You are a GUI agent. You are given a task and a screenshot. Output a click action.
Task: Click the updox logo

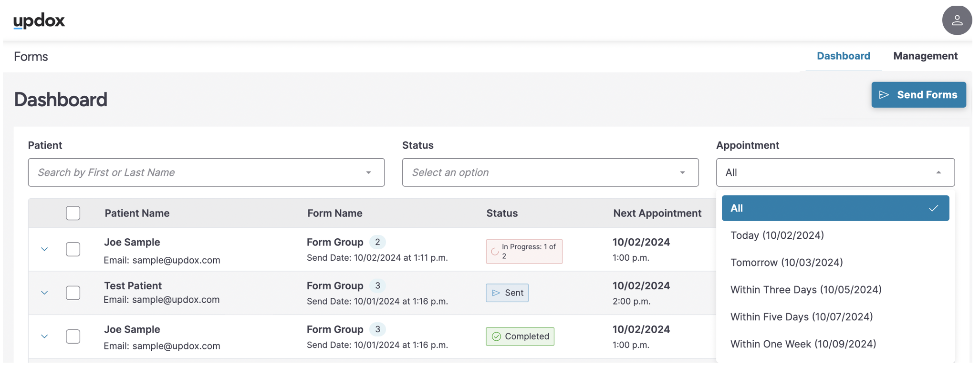[39, 21]
